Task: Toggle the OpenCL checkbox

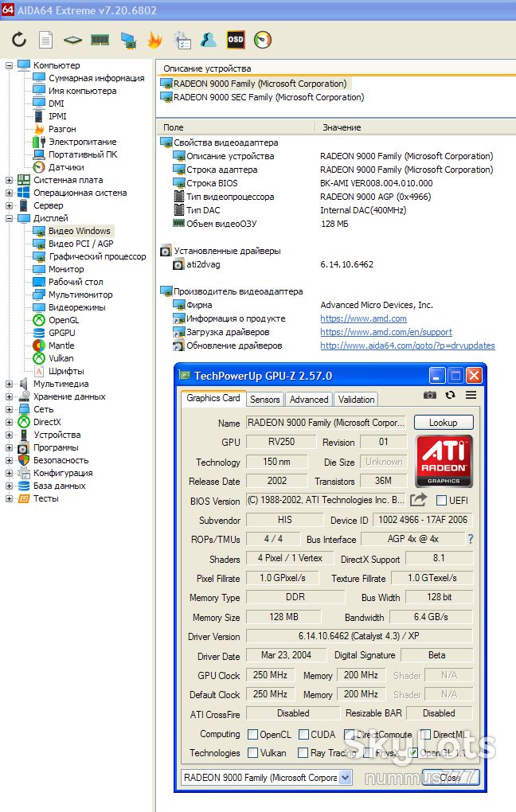Action: 252,734
